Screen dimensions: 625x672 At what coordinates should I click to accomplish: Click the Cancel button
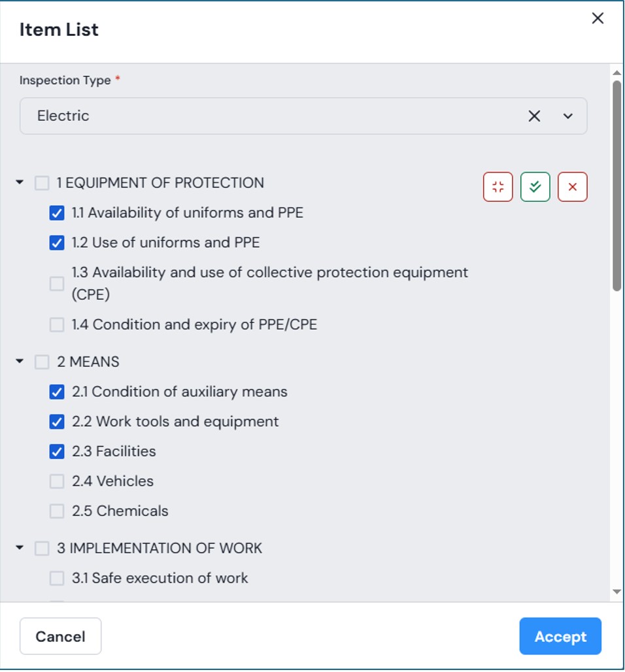tap(60, 636)
